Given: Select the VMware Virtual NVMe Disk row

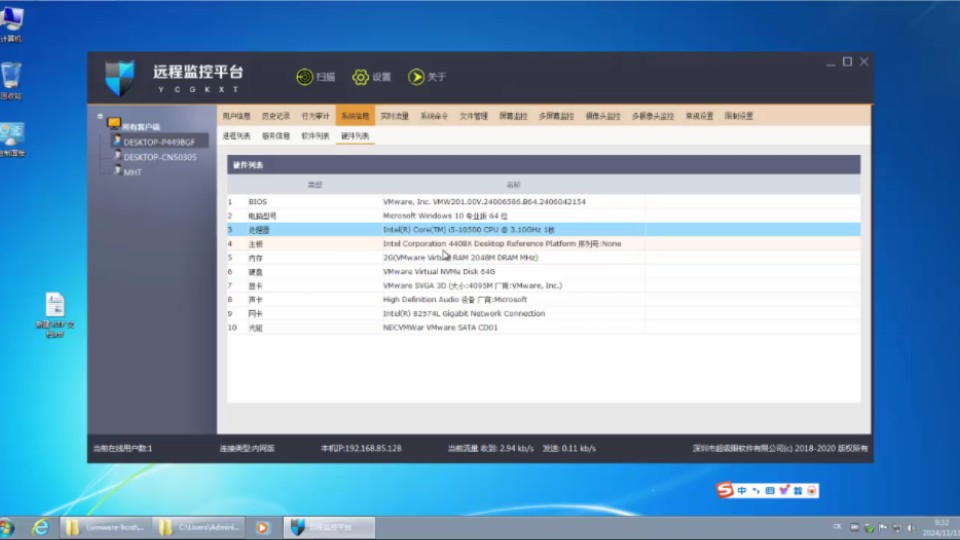Looking at the screenshot, I should [544, 272].
